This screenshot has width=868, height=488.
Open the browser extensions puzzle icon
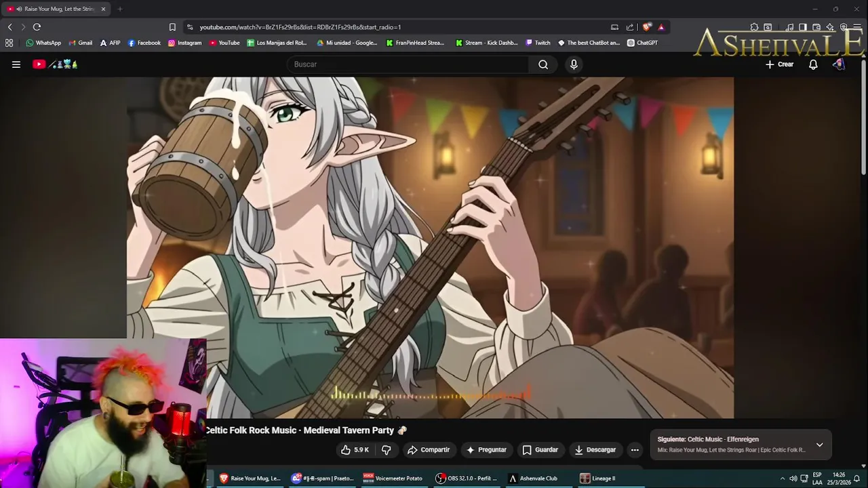coord(754,27)
